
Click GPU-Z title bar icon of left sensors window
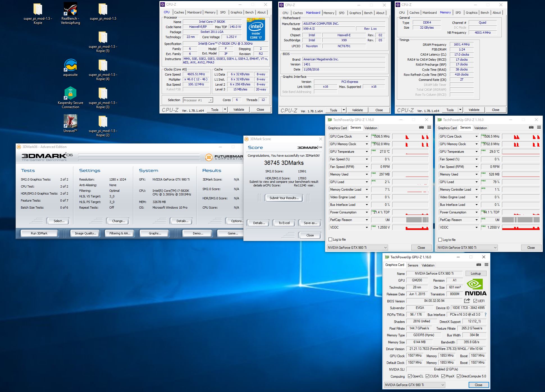tap(330, 120)
